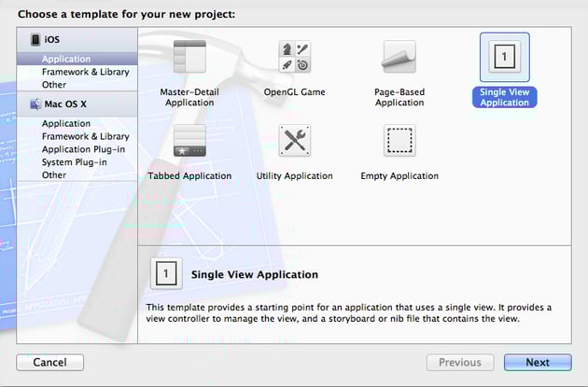Select the Mac OS X Other category

pos(54,175)
